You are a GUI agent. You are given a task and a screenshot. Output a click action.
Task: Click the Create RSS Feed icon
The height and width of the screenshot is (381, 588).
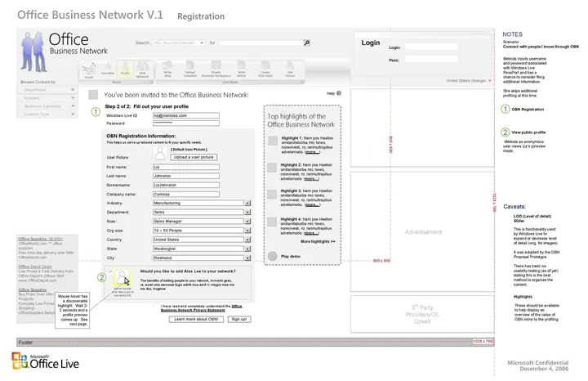[x=265, y=69]
